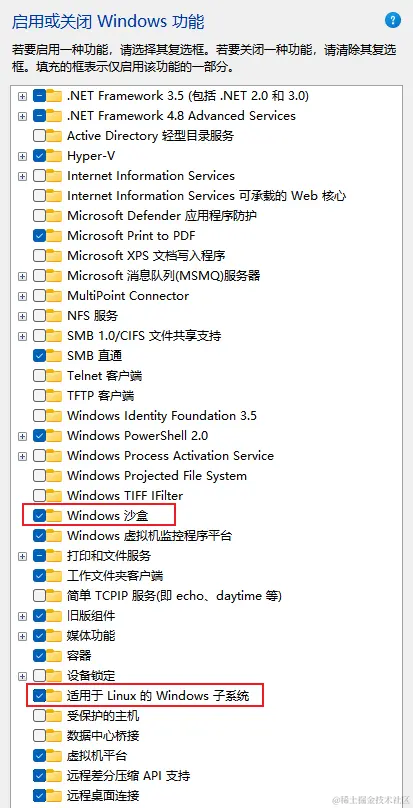Expand the 媒体功能 tree node

click(22, 635)
